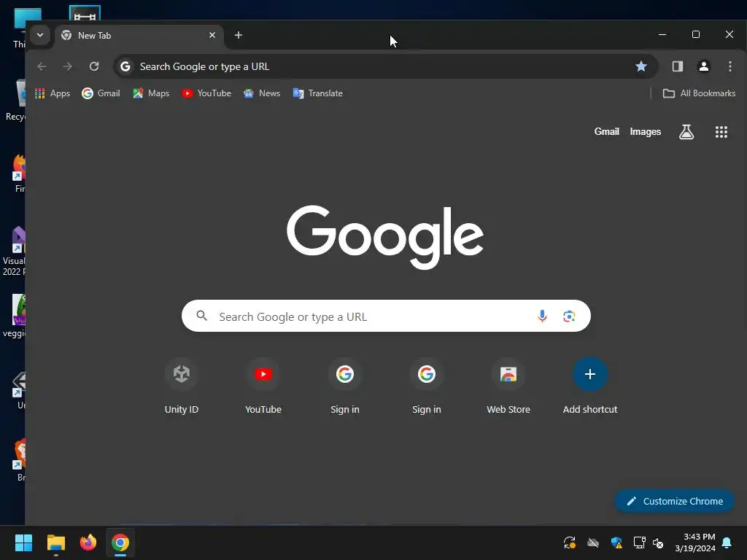Open Windows Security tray icon
Screen dimensions: 747x560
[x=616, y=542]
